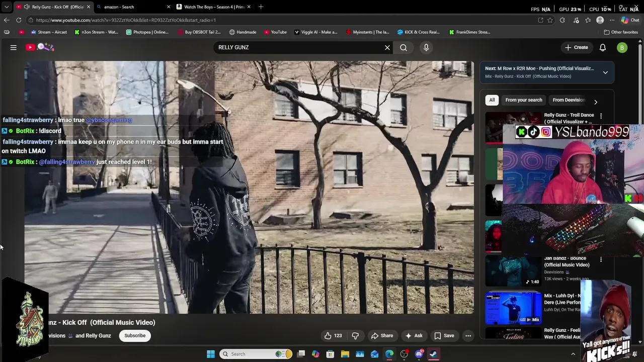
Task: Save the video to playlist
Action: pos(444,336)
